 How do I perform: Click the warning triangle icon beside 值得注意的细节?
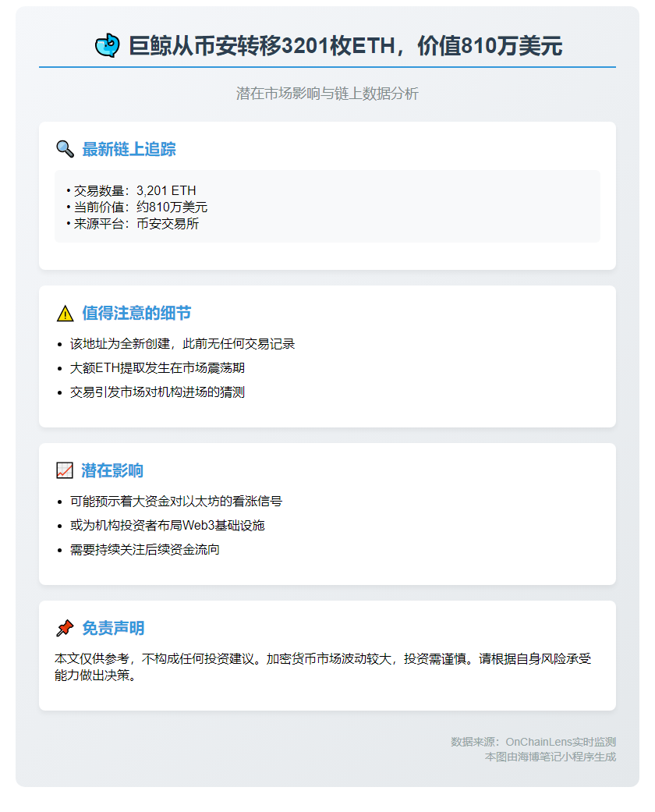coord(65,314)
